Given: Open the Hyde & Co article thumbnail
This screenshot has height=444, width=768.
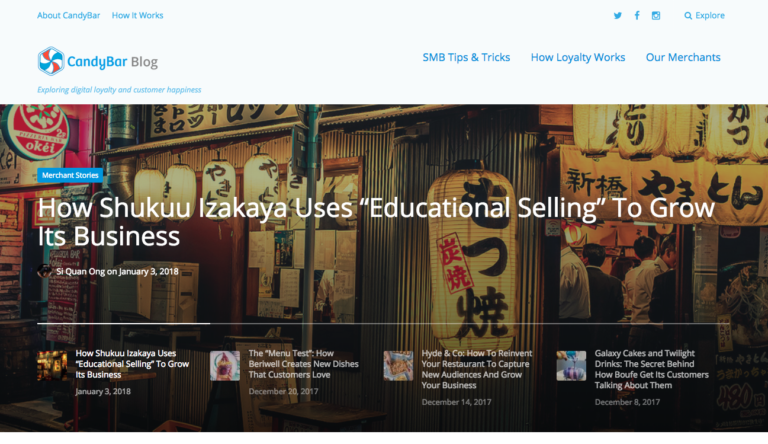Looking at the screenshot, I should 398,366.
